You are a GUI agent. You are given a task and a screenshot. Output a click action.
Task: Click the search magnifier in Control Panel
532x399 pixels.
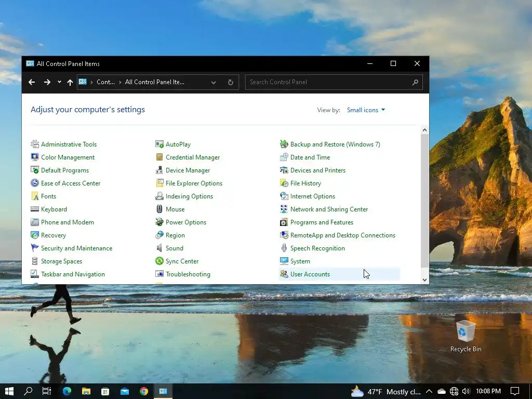(x=415, y=82)
